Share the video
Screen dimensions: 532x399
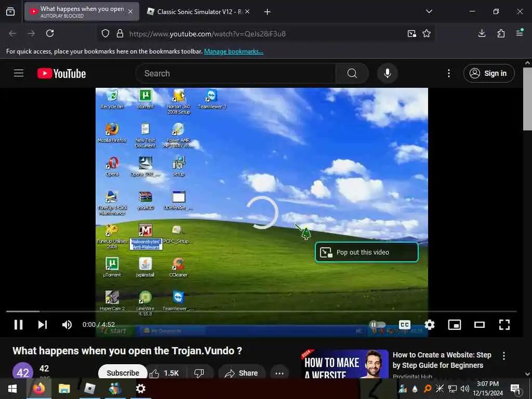(242, 373)
